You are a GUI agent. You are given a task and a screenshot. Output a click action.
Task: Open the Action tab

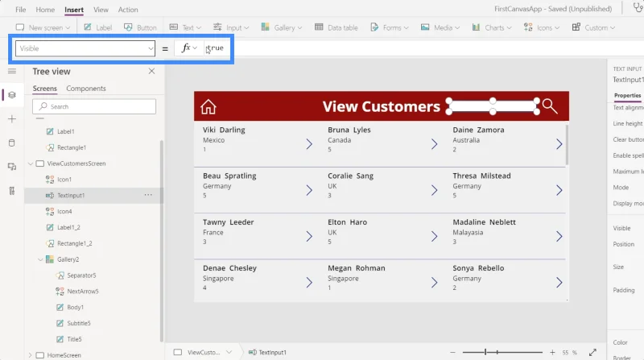(x=128, y=10)
